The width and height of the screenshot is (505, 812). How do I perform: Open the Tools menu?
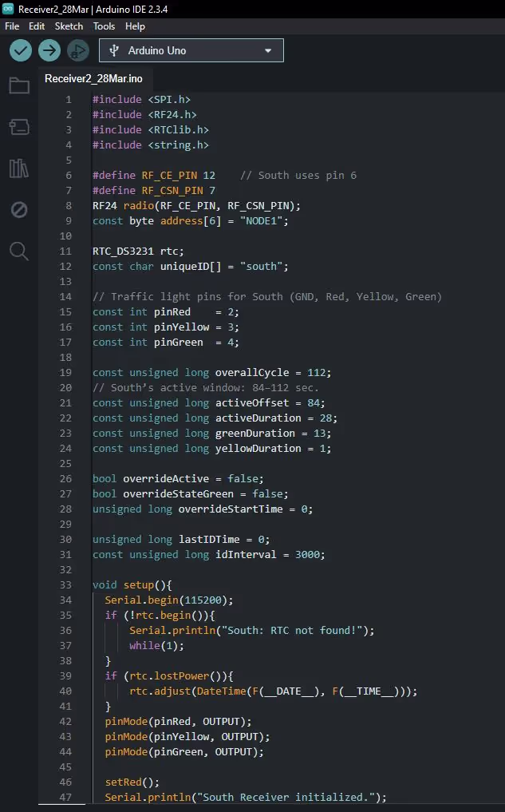click(x=104, y=26)
